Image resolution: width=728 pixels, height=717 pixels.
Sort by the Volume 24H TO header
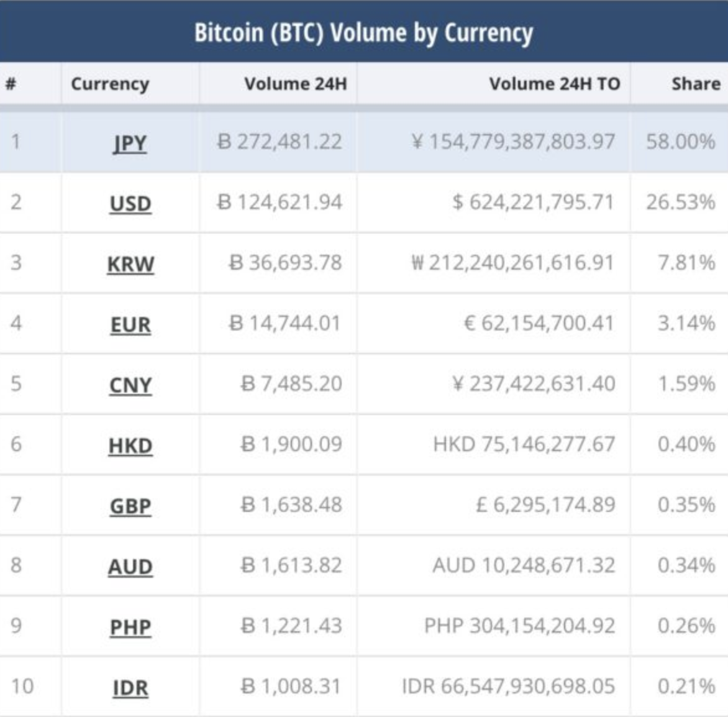pos(554,84)
